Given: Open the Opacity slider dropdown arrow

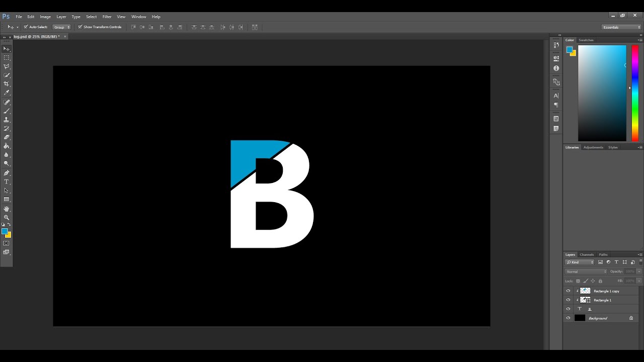Looking at the screenshot, I should point(639,271).
